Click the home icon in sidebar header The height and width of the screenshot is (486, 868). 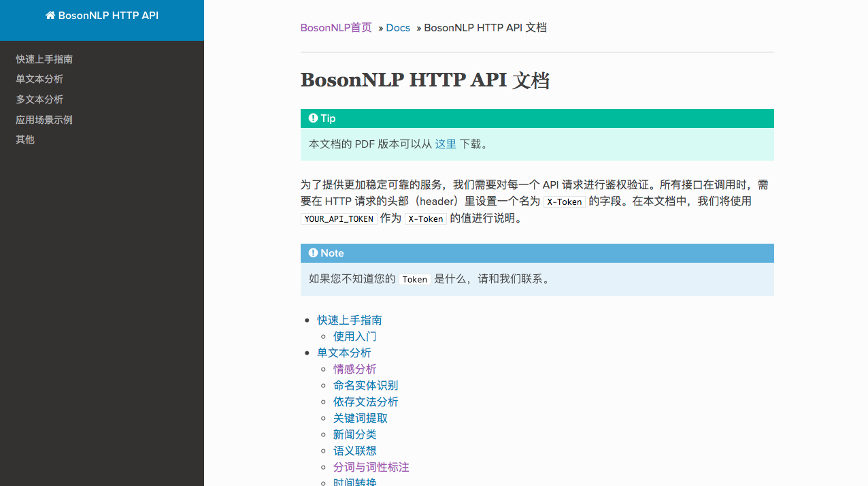point(50,15)
